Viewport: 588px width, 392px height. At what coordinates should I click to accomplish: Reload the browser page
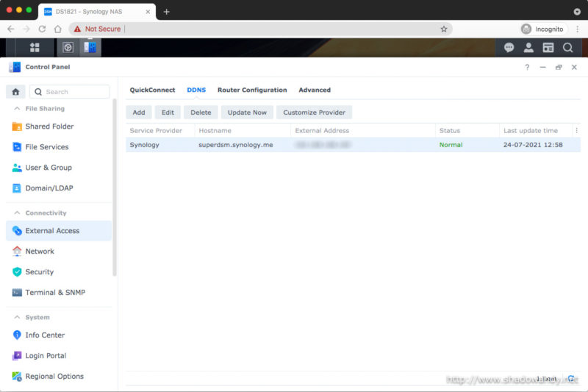click(42, 29)
